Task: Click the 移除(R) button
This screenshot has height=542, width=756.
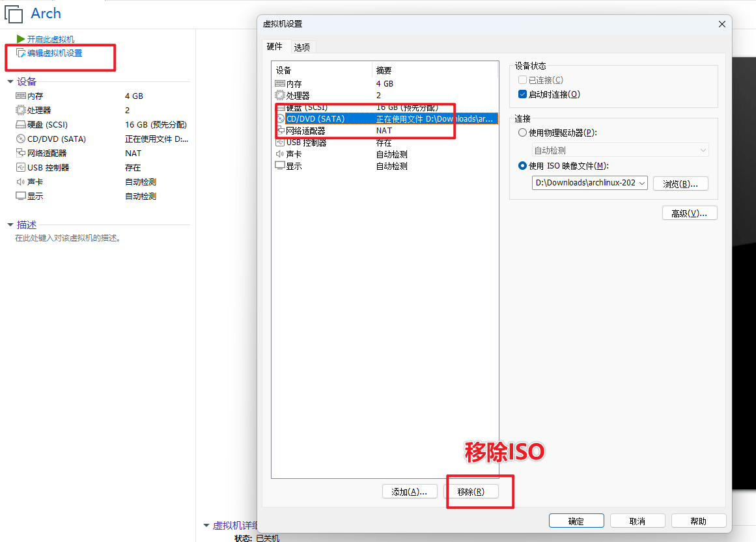Action: pos(471,492)
